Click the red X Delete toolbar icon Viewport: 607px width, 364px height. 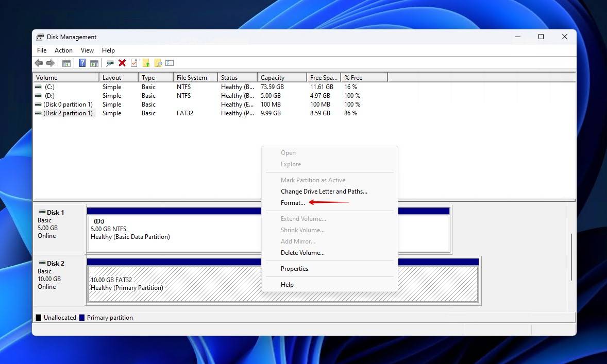[x=122, y=63]
